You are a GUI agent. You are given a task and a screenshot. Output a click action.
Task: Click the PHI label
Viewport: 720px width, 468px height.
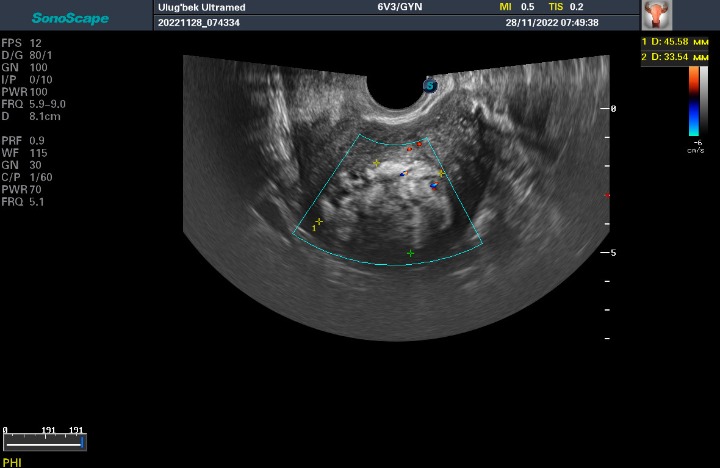coord(12,462)
